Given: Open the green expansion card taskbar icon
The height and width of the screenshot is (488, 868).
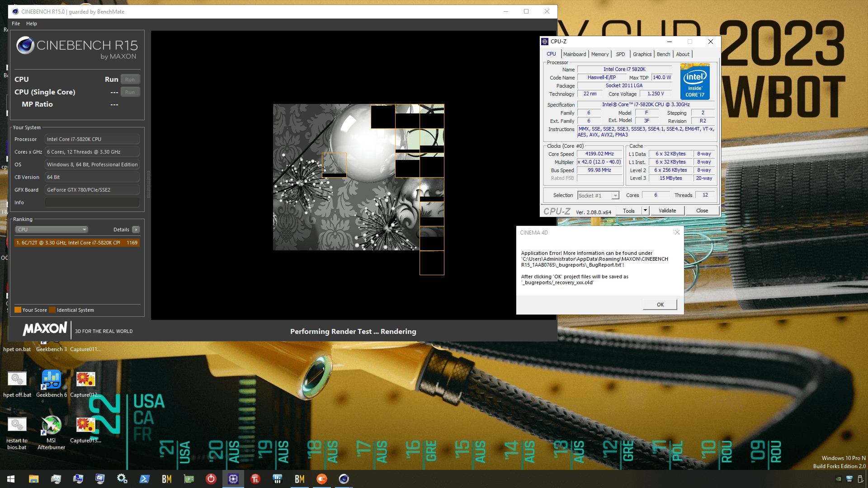Looking at the screenshot, I should point(189,479).
